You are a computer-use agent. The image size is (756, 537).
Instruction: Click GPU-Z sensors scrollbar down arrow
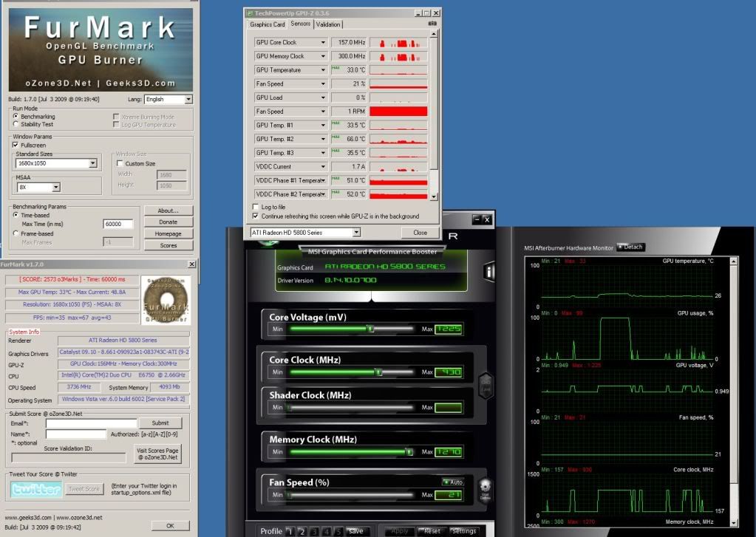tap(434, 196)
